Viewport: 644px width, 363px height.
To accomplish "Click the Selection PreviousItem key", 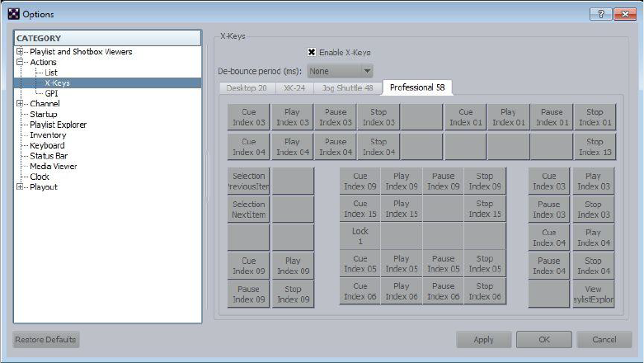I will click(x=248, y=181).
